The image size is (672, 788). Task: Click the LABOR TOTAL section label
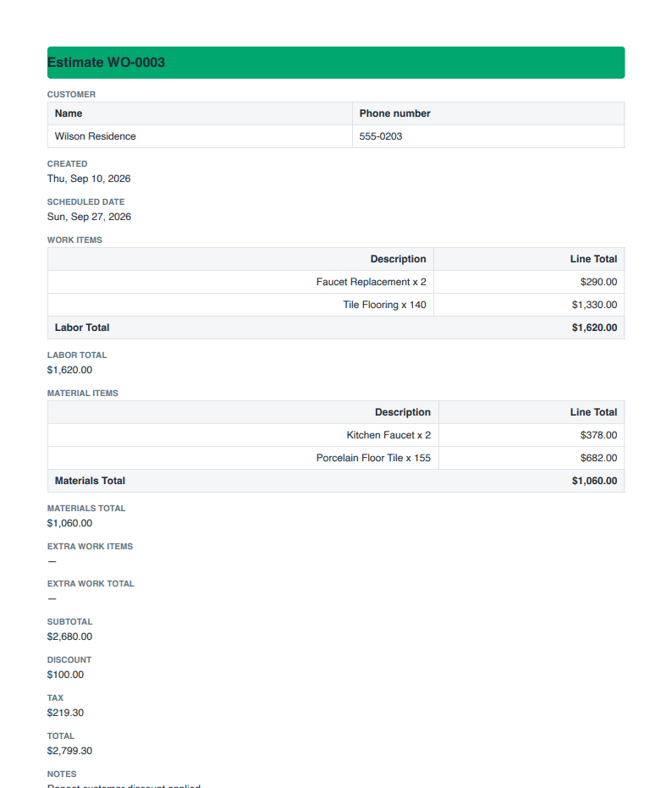(x=77, y=355)
